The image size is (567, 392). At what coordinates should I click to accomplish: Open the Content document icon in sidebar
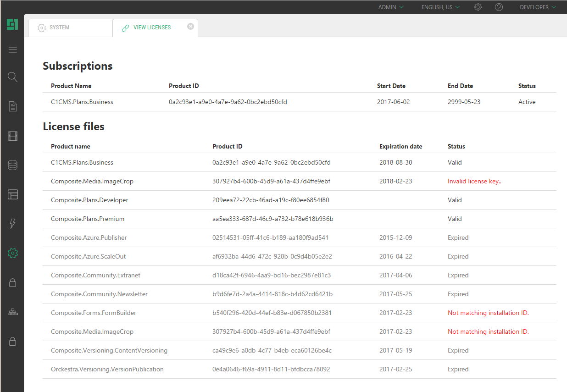[x=13, y=107]
